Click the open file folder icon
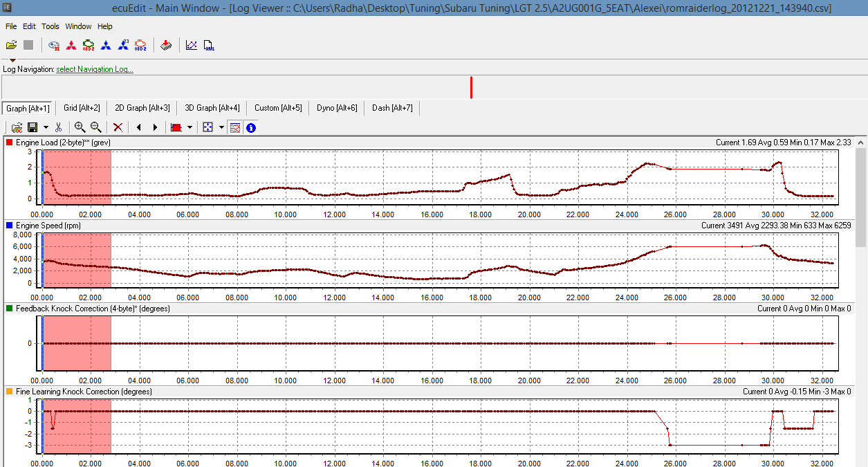Screen dimensions: 868x467 tap(11, 45)
